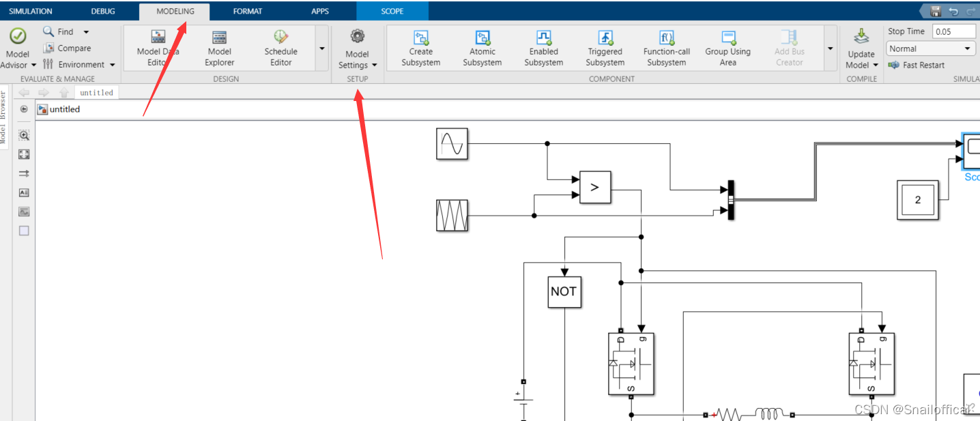
Task: Expand the Design gallery arrow
Action: click(322, 48)
